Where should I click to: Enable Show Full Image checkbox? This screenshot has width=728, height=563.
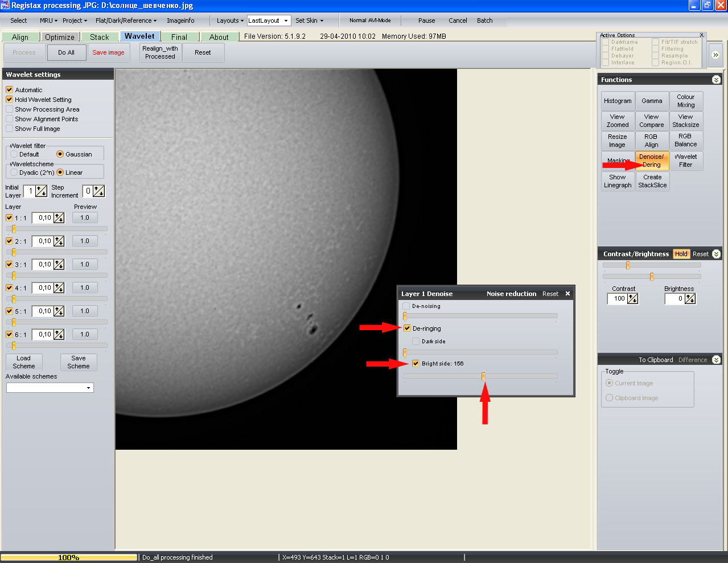(10, 129)
